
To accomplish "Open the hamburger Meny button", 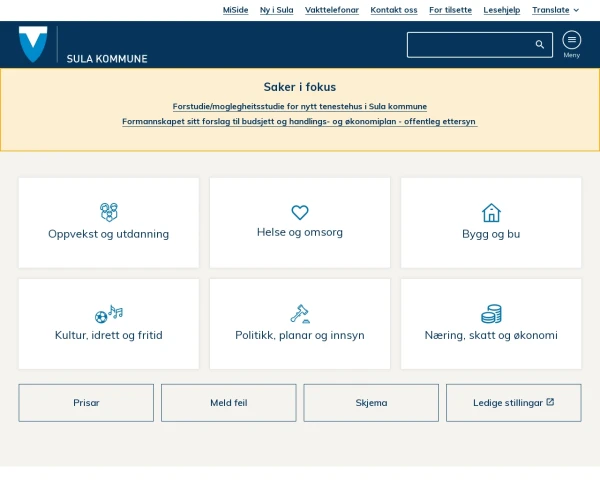I will click(x=571, y=41).
